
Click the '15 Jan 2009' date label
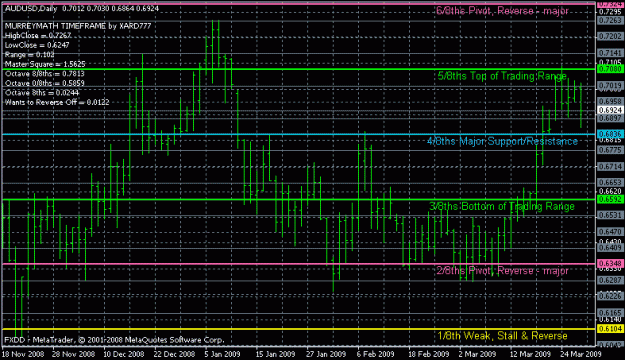[x=275, y=354]
